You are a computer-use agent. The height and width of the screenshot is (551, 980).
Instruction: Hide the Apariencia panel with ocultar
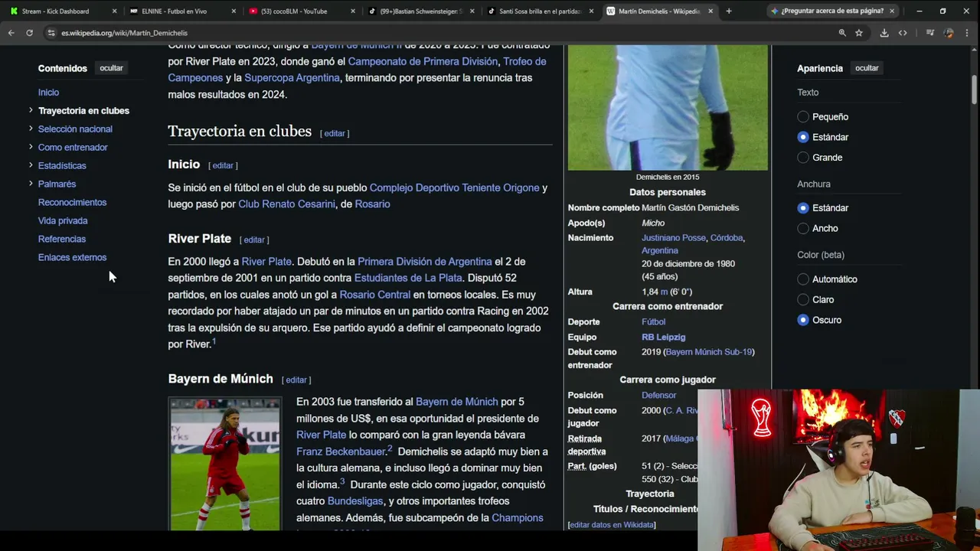(867, 68)
